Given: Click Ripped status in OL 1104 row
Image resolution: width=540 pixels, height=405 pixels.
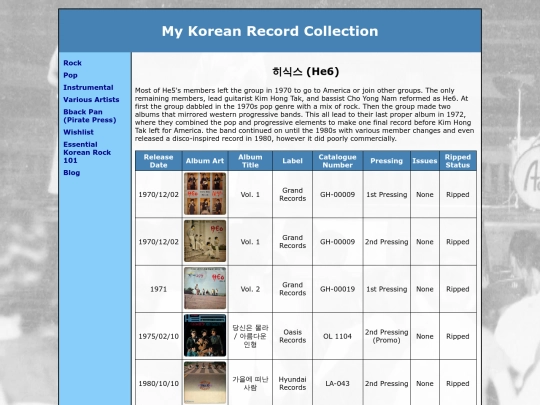Looking at the screenshot, I should pyautogui.click(x=458, y=336).
